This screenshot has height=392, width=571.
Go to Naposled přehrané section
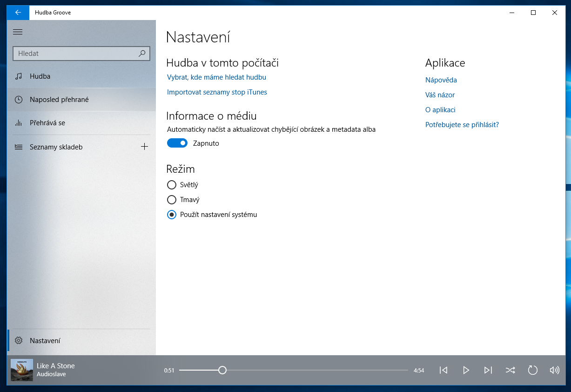[59, 100]
